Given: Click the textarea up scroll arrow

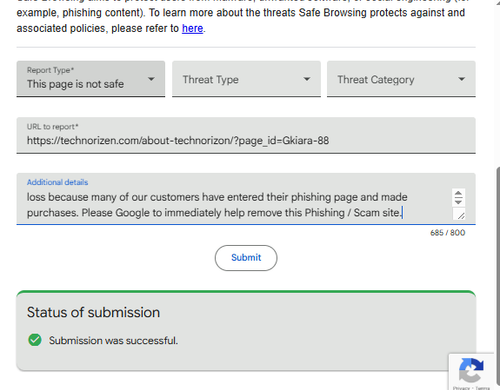Looking at the screenshot, I should point(458,194).
